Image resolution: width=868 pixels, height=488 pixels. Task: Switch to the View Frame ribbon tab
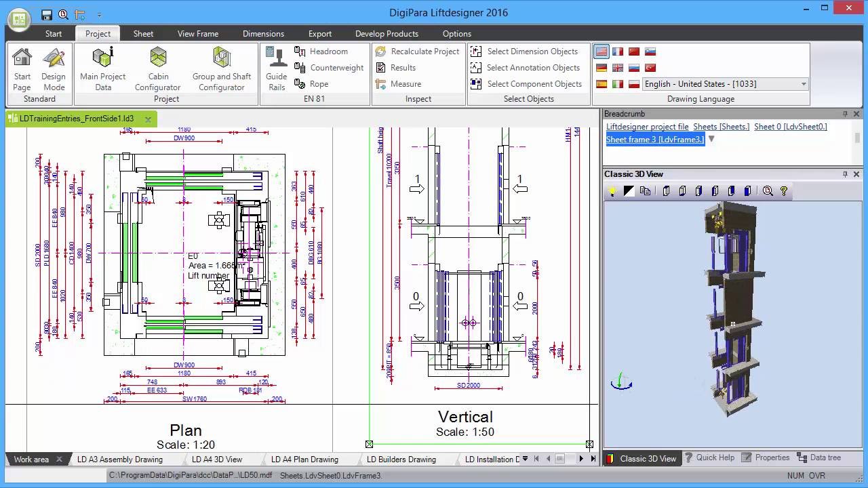click(x=198, y=34)
